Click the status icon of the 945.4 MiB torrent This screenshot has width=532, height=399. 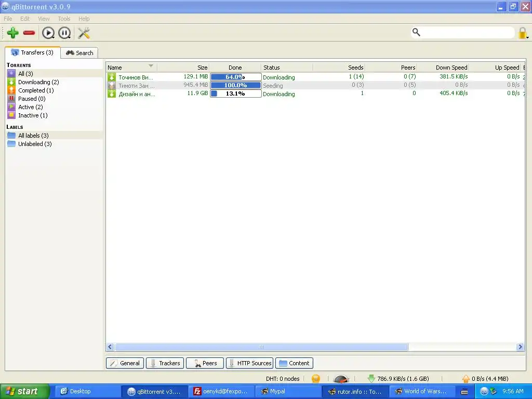coord(112,86)
